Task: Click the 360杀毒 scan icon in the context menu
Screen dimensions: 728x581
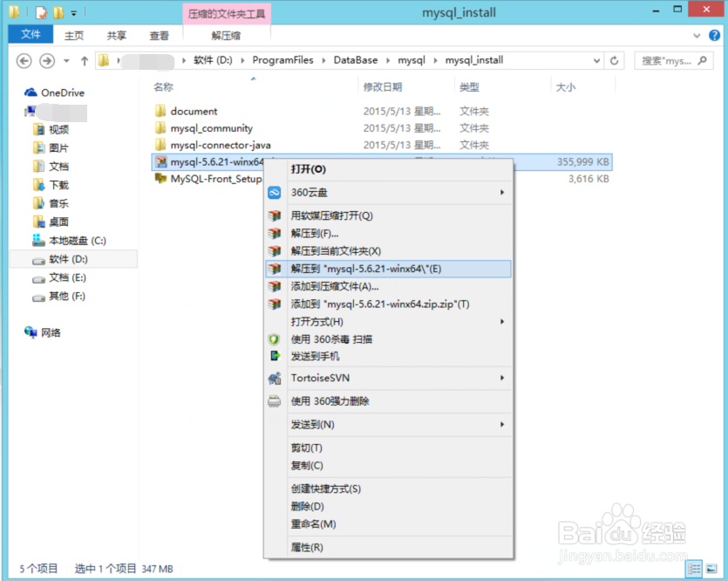Action: (274, 340)
